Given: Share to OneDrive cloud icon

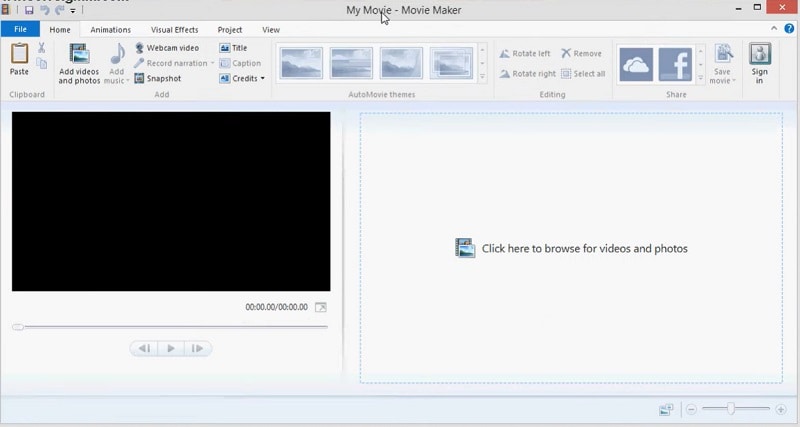Looking at the screenshot, I should click(636, 65).
